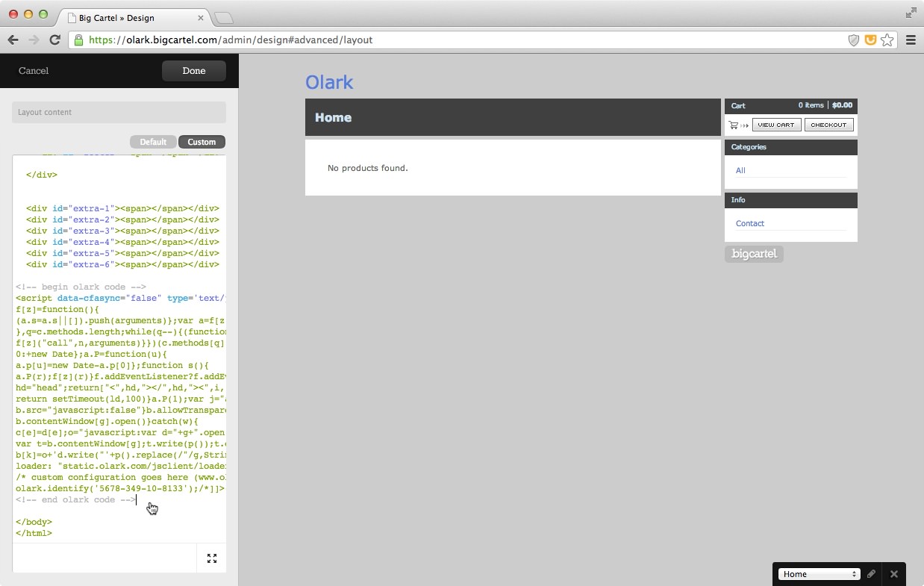
Task: Click the bigcartel logo badge
Action: (x=754, y=254)
